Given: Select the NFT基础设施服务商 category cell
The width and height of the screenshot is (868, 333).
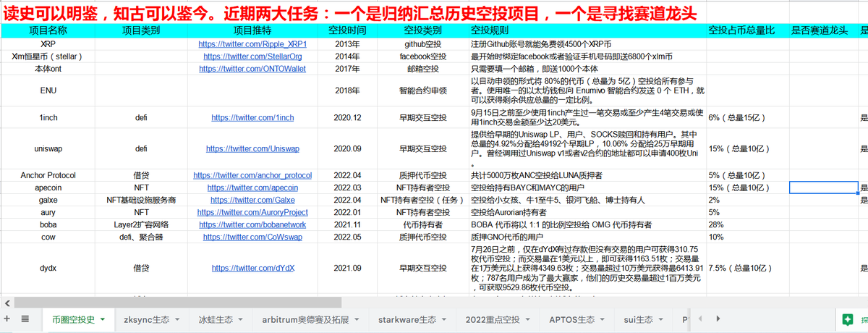Looking at the screenshot, I should point(142,200).
